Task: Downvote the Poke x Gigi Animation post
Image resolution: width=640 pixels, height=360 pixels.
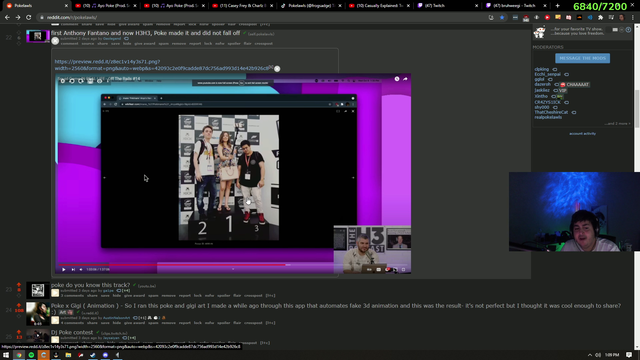Action: (19, 316)
